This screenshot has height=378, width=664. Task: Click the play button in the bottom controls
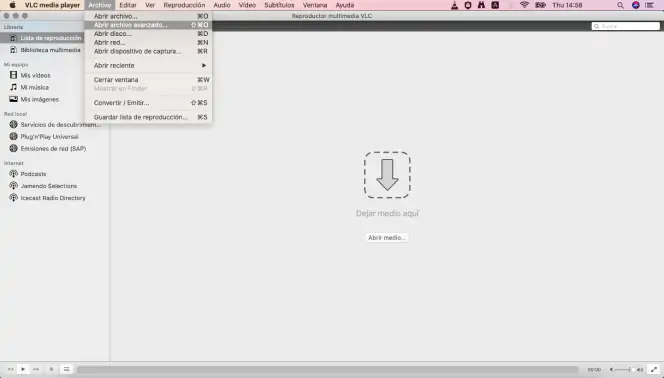[x=23, y=369]
